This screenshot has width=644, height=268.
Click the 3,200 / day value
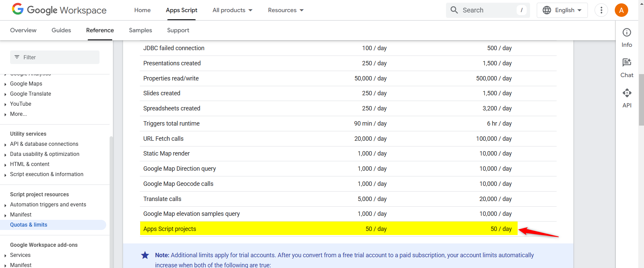coord(497,108)
